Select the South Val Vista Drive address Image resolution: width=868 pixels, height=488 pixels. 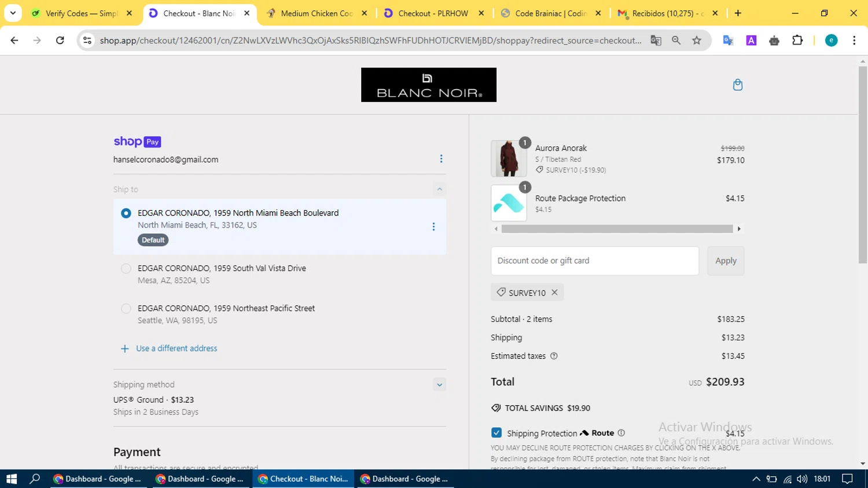pos(126,268)
